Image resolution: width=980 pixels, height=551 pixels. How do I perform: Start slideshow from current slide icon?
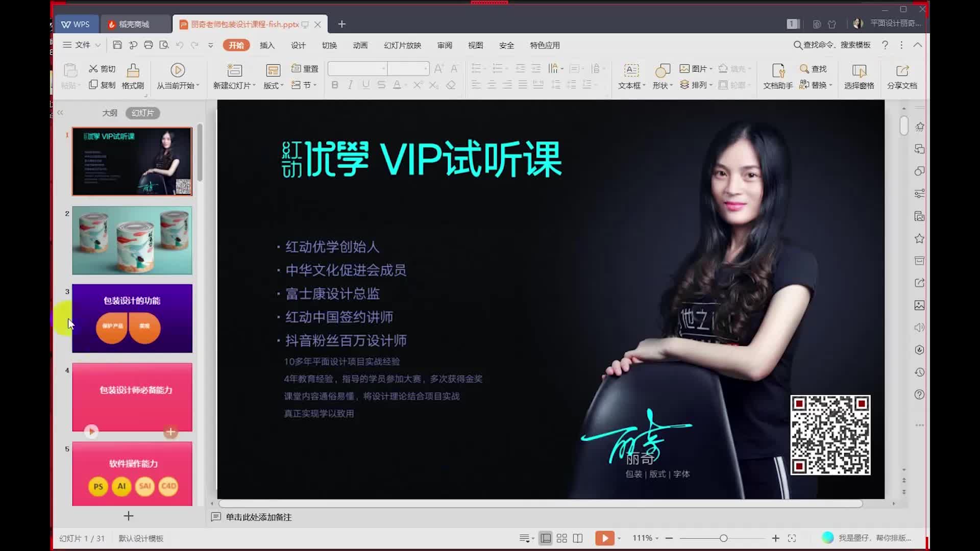point(178,70)
